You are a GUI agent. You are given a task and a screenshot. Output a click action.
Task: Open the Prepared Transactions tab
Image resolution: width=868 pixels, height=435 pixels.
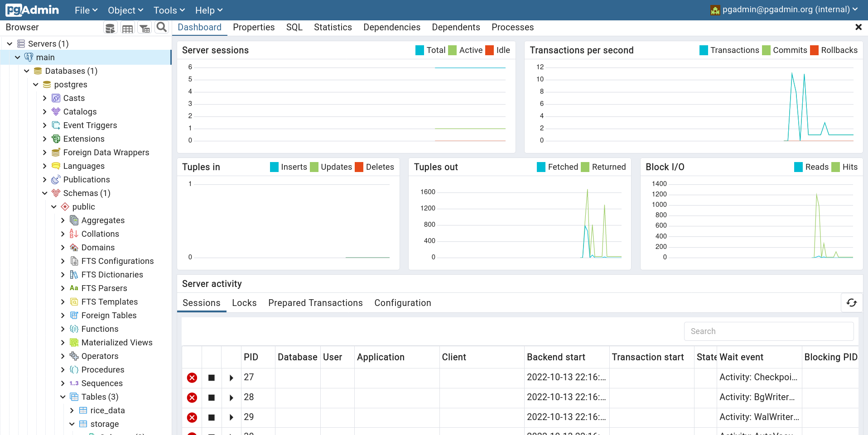click(x=315, y=303)
